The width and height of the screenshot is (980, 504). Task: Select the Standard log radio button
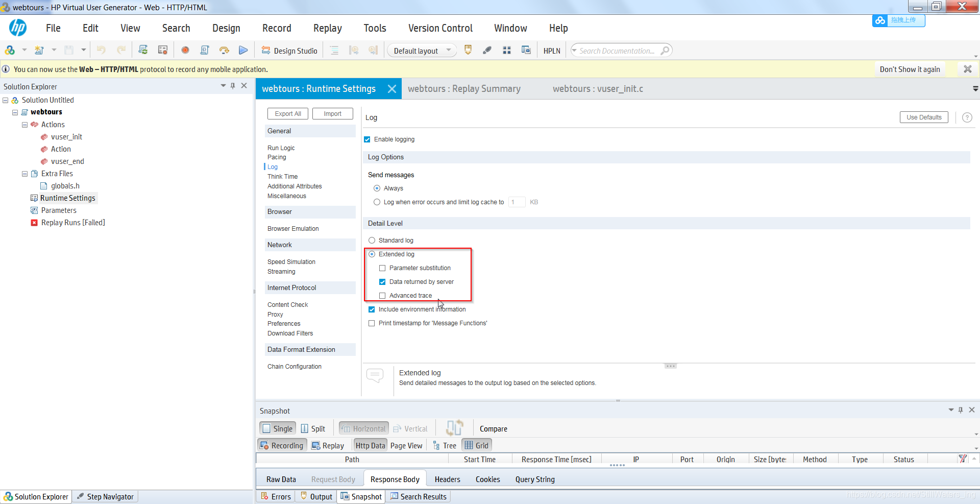tap(372, 241)
